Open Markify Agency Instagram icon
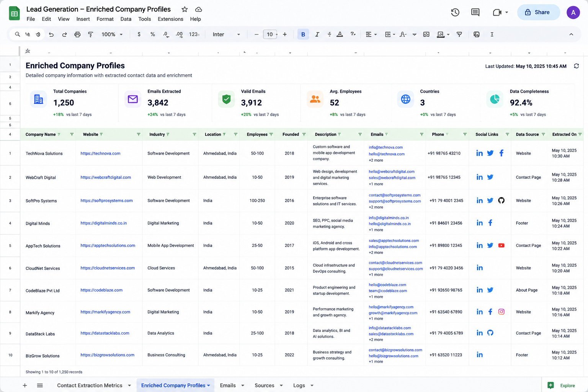This screenshot has height=392, width=588. coord(501,312)
